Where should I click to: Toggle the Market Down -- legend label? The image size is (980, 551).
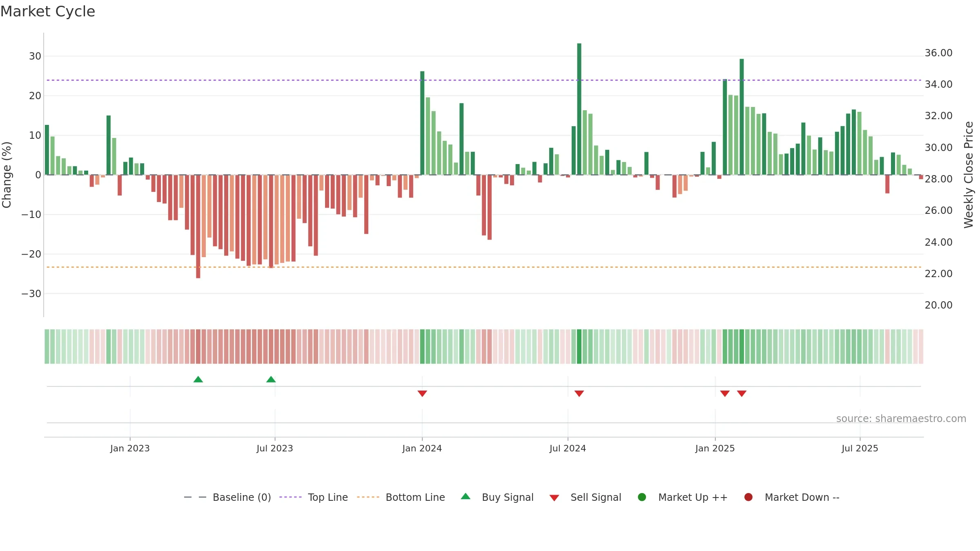tap(802, 497)
